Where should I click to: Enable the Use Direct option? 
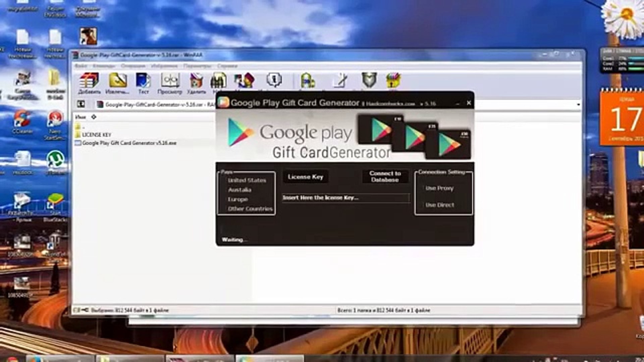click(x=439, y=205)
